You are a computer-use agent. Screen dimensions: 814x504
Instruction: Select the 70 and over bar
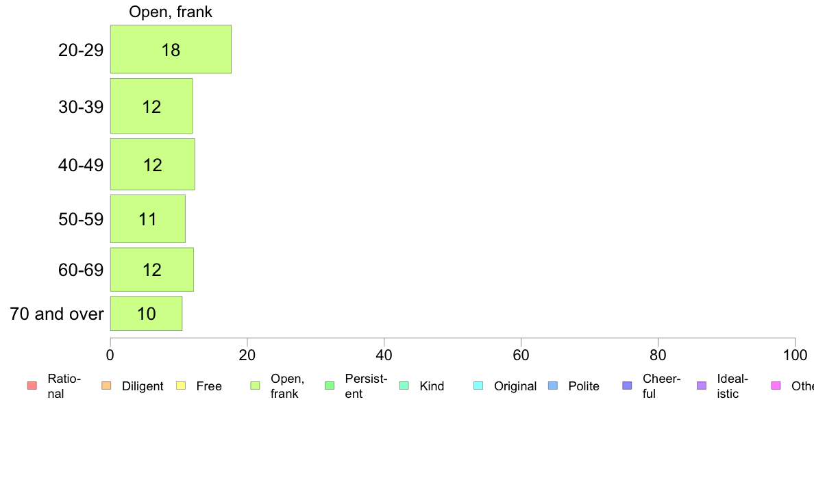tap(147, 313)
